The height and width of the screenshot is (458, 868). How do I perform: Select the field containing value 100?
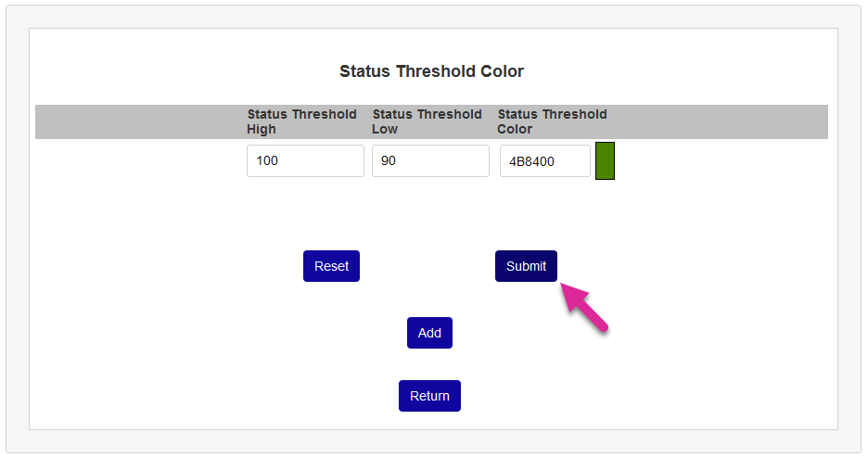click(305, 160)
